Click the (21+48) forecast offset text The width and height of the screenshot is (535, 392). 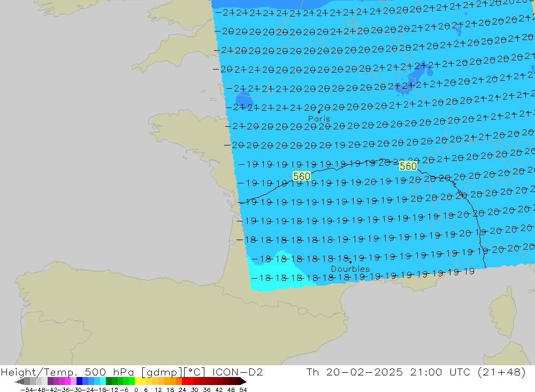[x=502, y=372]
